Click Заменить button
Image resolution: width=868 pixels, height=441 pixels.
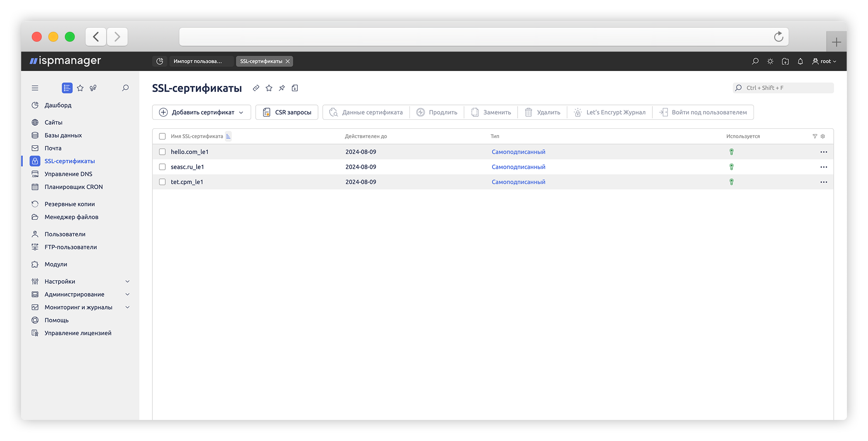tap(491, 112)
